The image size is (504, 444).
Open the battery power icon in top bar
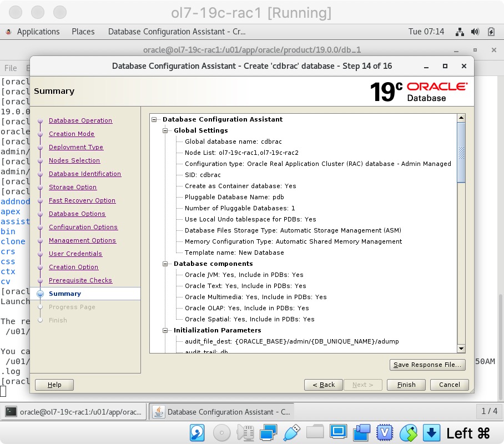(x=491, y=32)
